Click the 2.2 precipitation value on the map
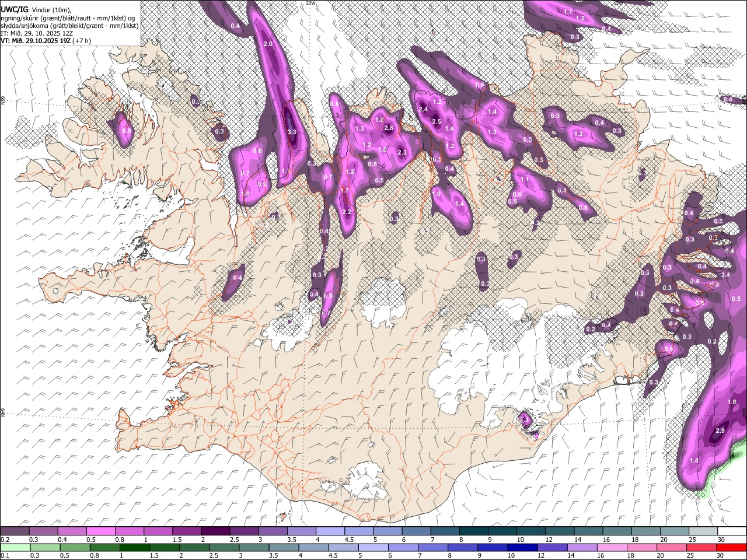 coord(347,212)
